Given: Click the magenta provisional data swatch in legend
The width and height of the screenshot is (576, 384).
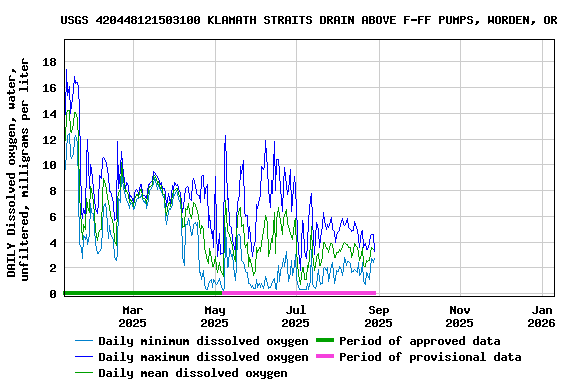Looking at the screenshot, I should pyautogui.click(x=325, y=356).
